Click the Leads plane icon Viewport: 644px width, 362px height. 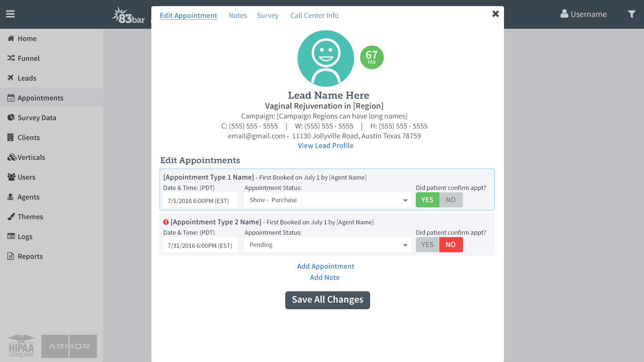(11, 78)
